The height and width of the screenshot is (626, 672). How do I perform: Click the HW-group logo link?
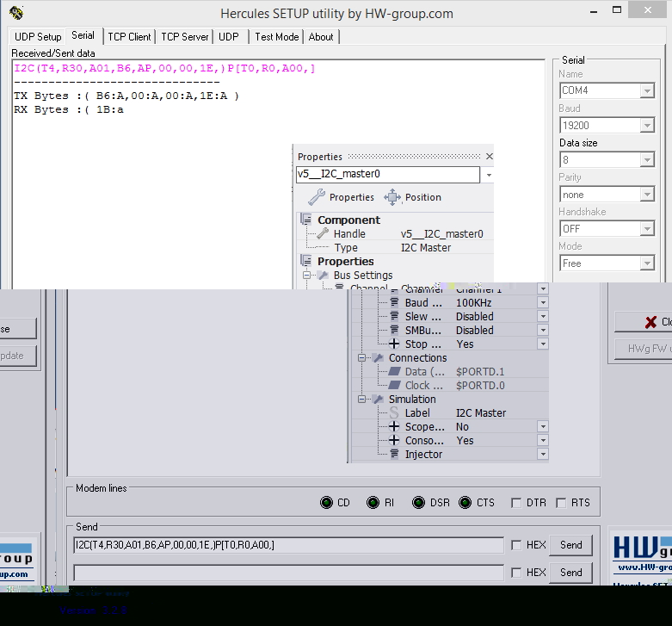[642, 553]
